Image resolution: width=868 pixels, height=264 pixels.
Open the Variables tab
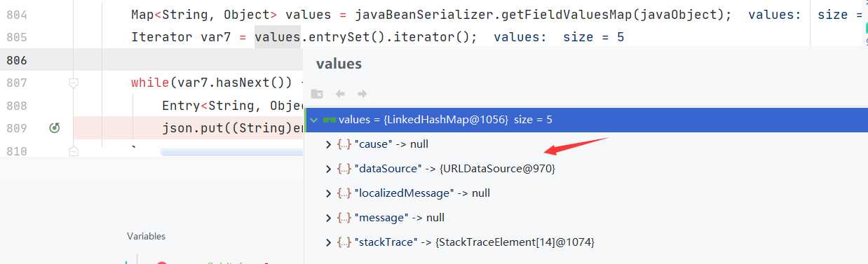[x=146, y=237]
